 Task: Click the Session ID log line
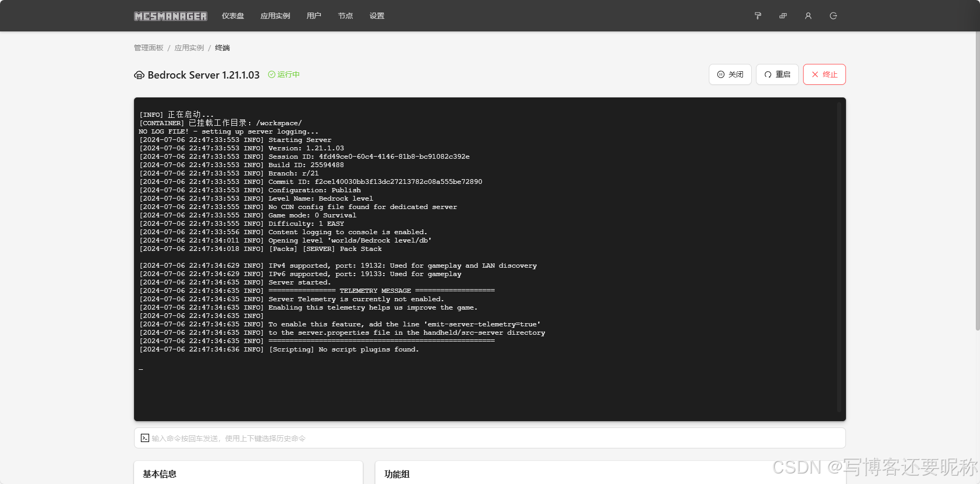[304, 157]
